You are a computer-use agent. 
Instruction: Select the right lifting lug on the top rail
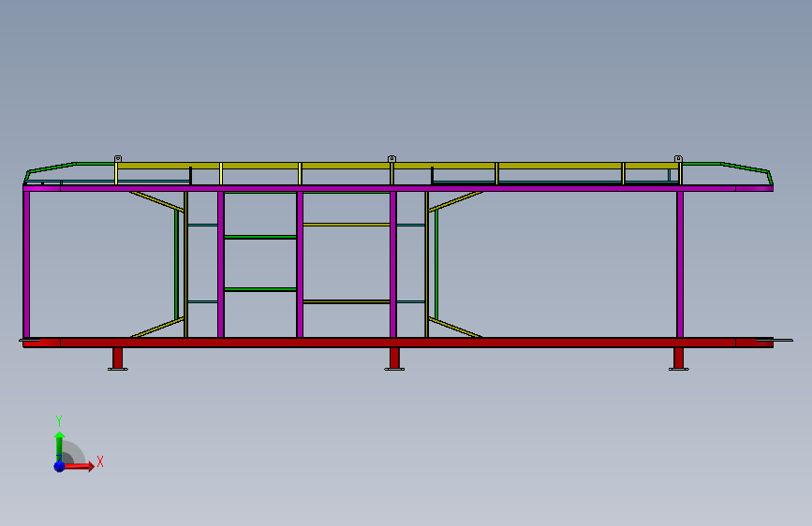click(x=678, y=159)
